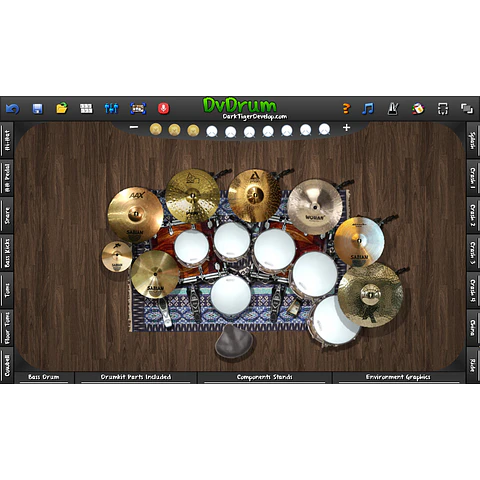The width and height of the screenshot is (480, 480).
Task: Open the mixer sliders icon
Action: (111, 108)
